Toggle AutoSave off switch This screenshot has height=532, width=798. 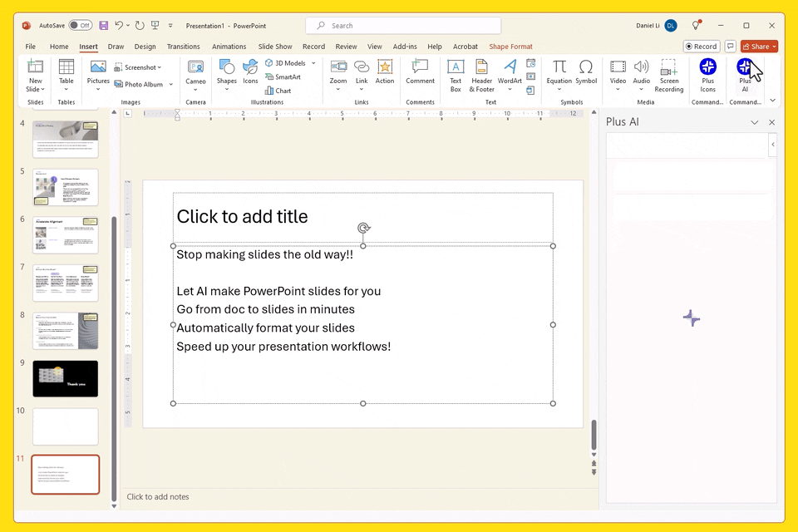tap(79, 25)
